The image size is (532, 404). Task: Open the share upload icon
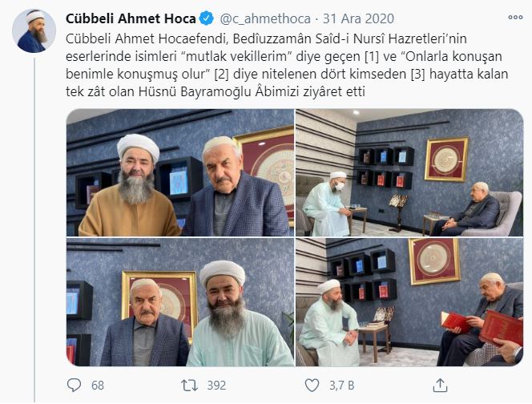(440, 386)
